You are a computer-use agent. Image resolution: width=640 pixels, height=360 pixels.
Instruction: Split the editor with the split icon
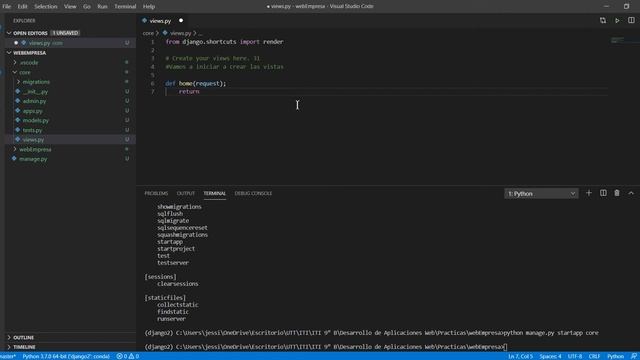point(631,20)
